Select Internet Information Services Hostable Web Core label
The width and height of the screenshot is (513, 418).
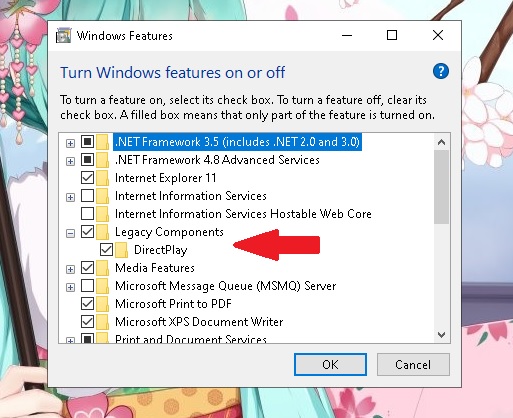243,214
